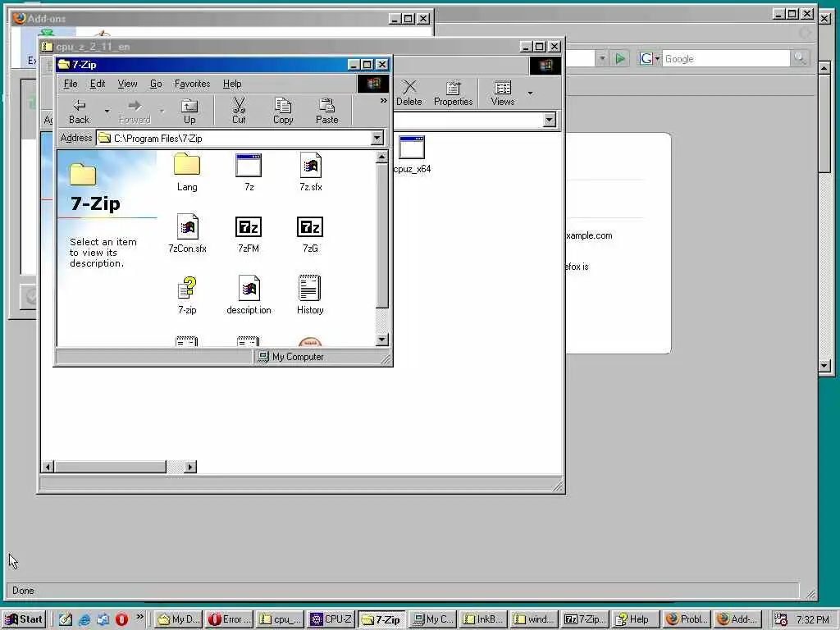
Task: Open the Favorites menu
Action: (192, 84)
